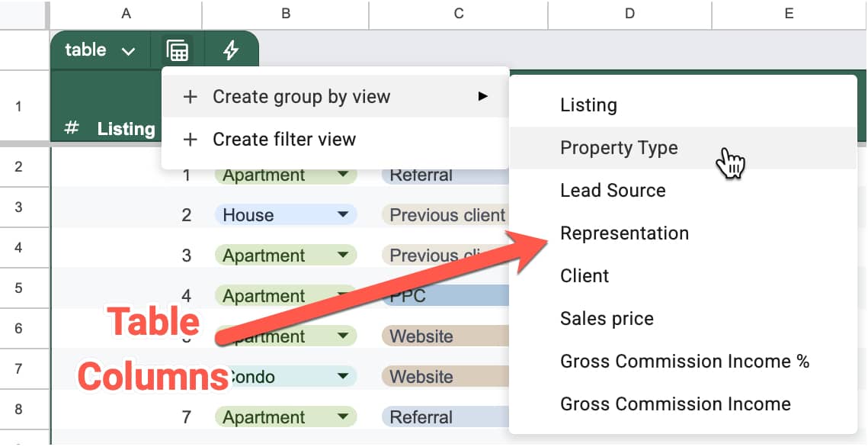Screen dimensions: 868x447
Task: Click the lightning bolt actions icon
Action: (x=230, y=51)
